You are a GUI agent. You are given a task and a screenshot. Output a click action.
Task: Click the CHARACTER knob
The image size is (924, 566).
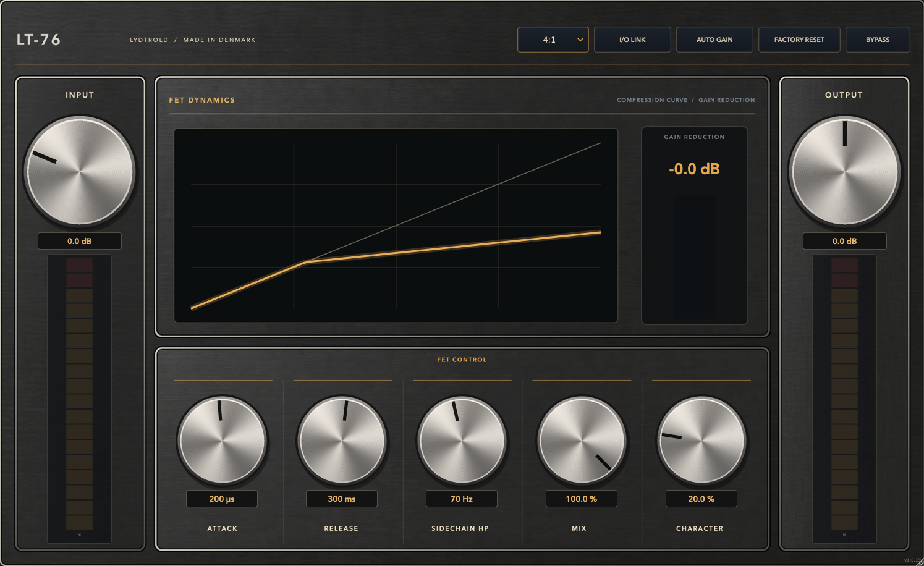pos(701,441)
